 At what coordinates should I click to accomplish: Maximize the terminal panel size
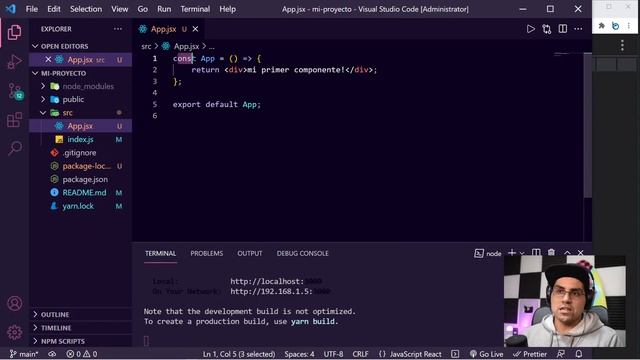coord(567,253)
